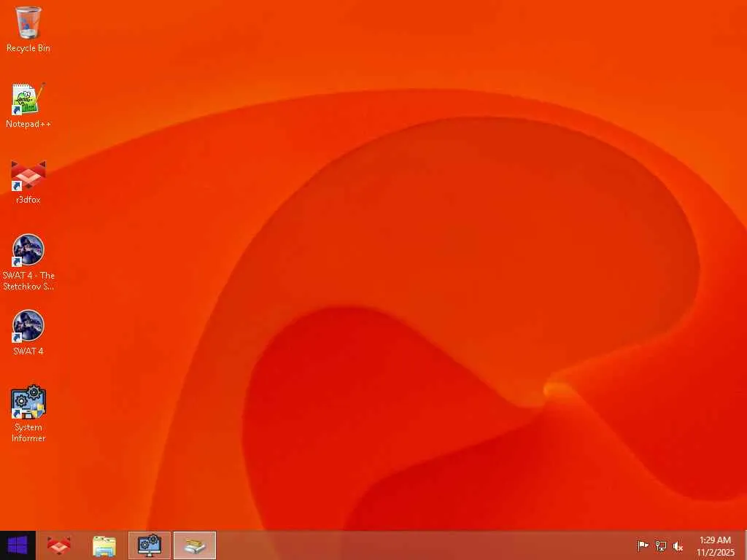Select the r3dfox desktop shortcut
The image size is (747, 560).
click(28, 182)
